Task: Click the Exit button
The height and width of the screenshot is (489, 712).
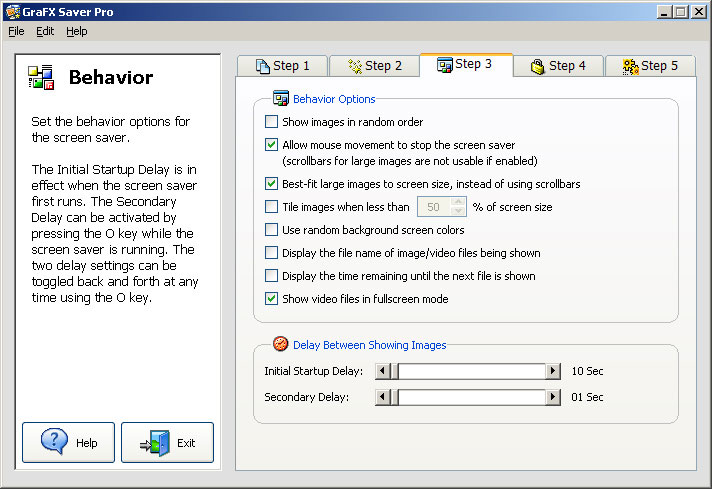Action: point(168,442)
